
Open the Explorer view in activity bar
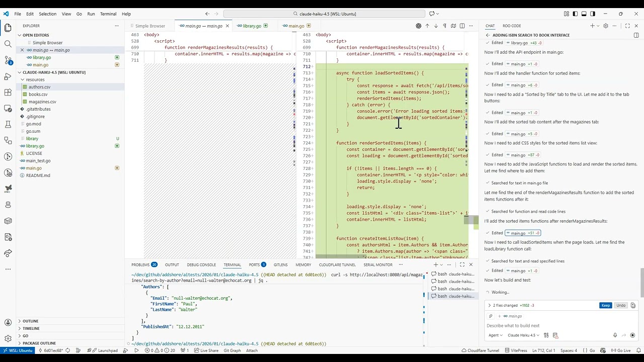[8, 28]
